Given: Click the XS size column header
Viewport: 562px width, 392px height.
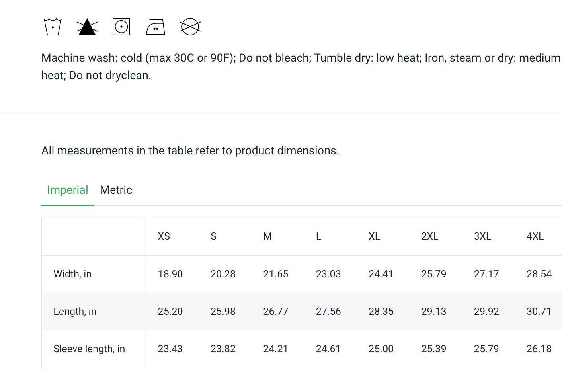Looking at the screenshot, I should [164, 236].
